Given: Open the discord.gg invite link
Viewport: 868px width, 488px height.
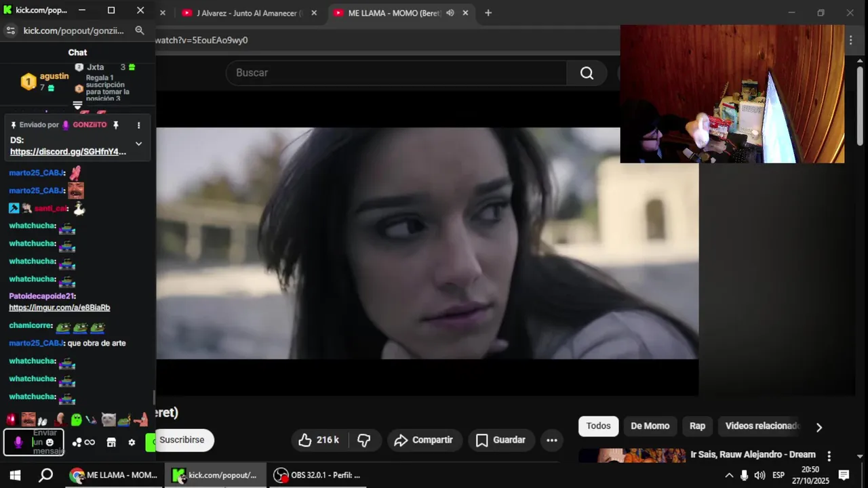Looking at the screenshot, I should coord(68,152).
